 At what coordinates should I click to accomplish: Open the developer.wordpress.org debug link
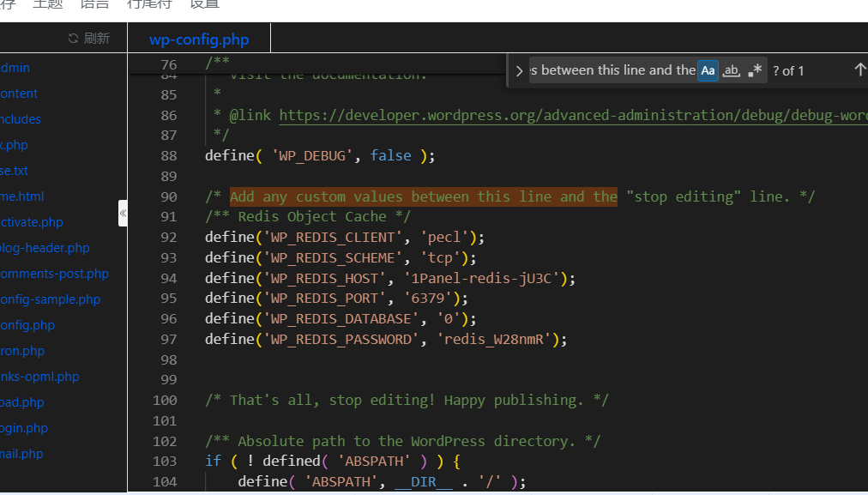[x=573, y=115]
